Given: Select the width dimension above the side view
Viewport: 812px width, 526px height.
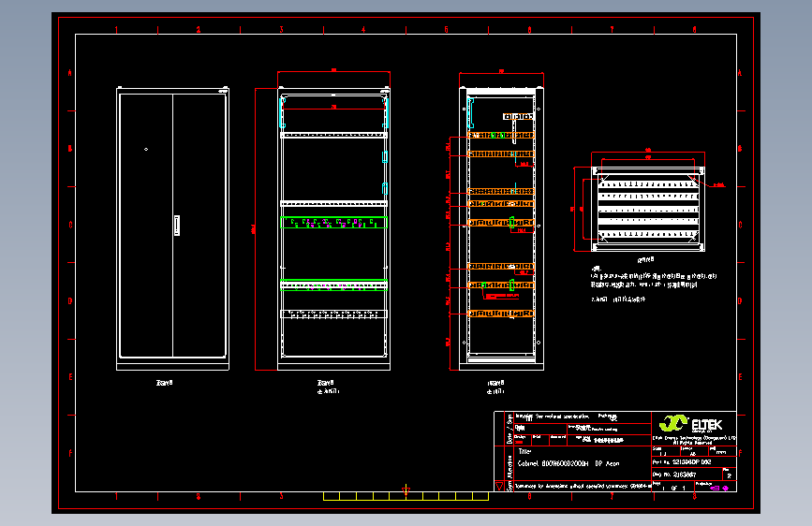Looking at the screenshot, I should click(501, 73).
